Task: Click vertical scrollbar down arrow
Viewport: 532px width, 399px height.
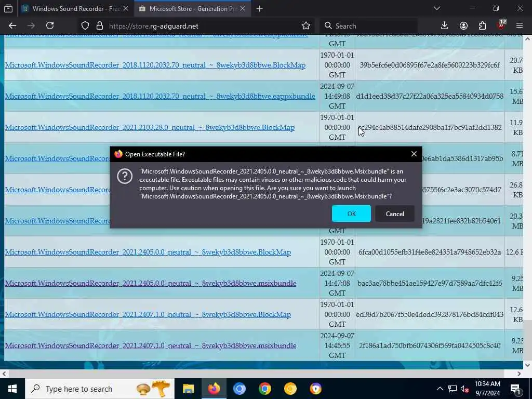Action: pyautogui.click(x=527, y=365)
